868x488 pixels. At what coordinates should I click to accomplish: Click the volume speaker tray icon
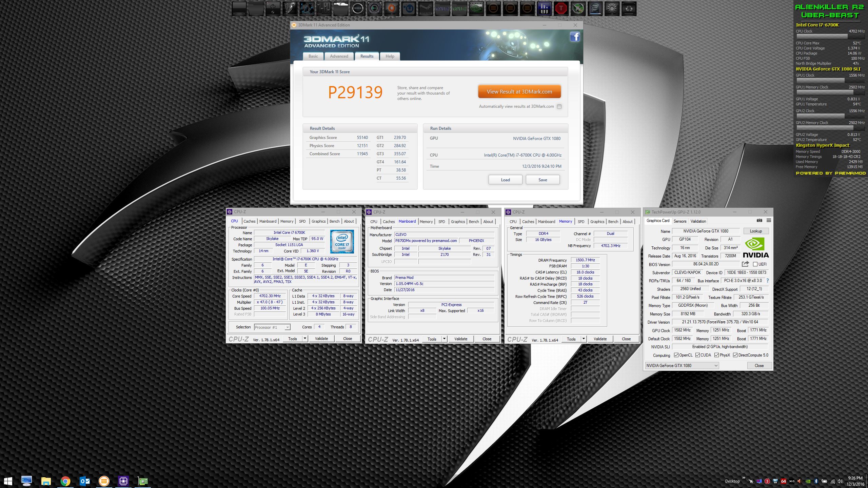(x=840, y=481)
